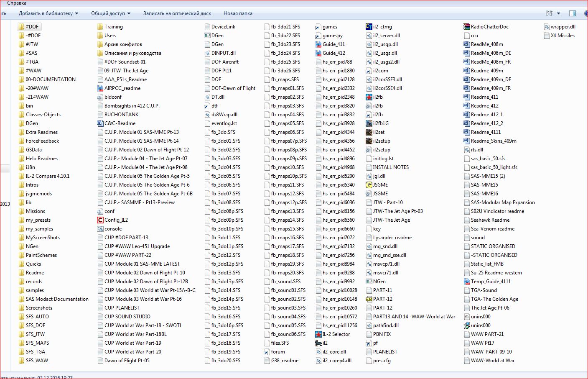Click the PaintSchemes folder name

pos(41,255)
